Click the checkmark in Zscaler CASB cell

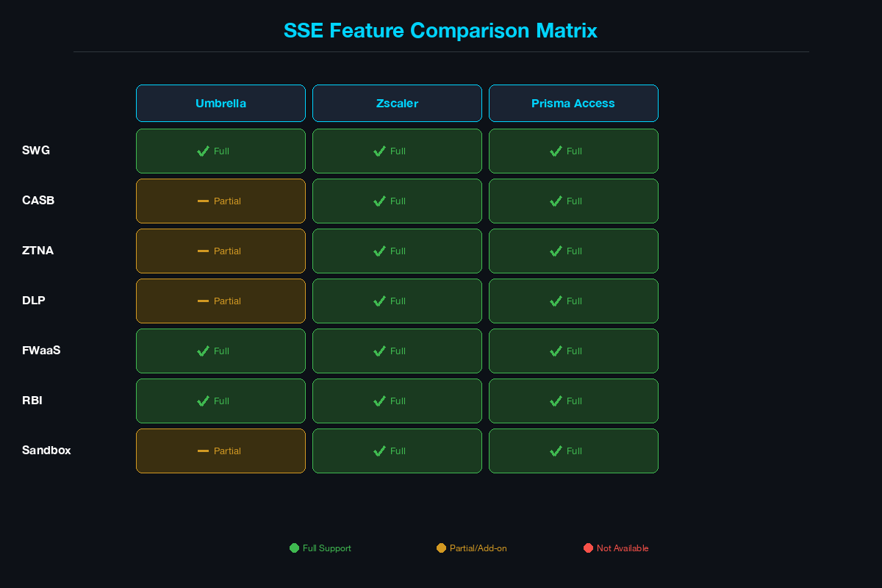click(x=380, y=201)
